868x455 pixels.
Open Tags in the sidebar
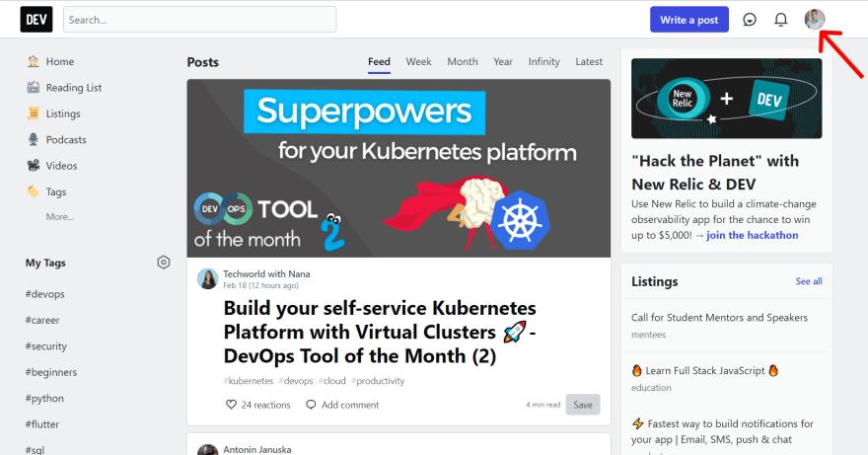(56, 191)
